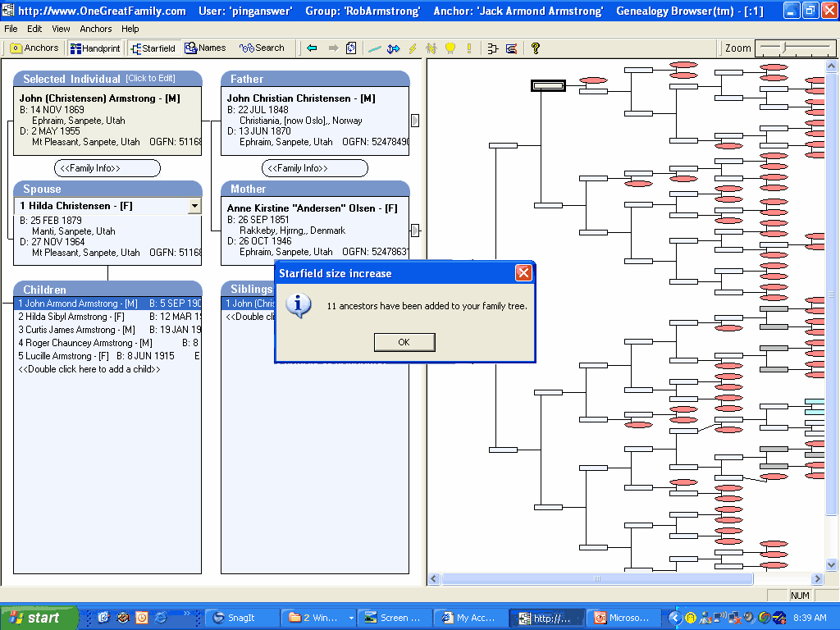This screenshot has height=630, width=840.
Task: Click the starfield horizontal scrollbar thumb
Action: click(597, 578)
